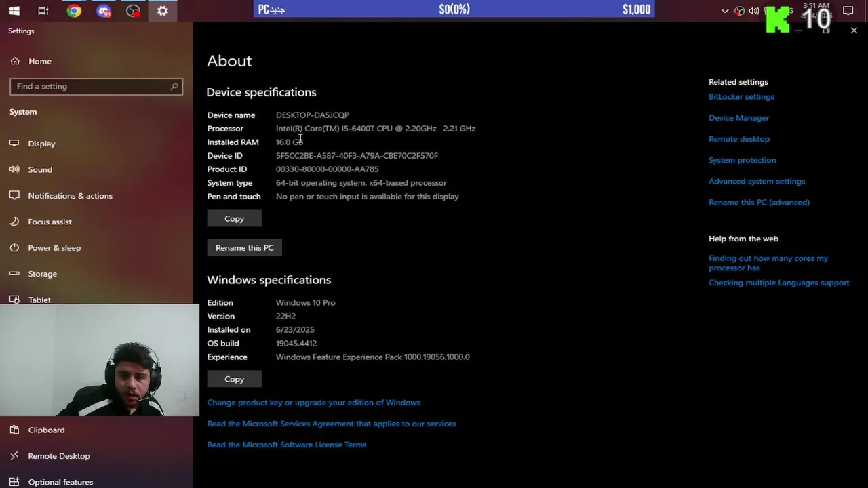Click the OBS icon in the system tray
868x488 pixels.
point(740,11)
